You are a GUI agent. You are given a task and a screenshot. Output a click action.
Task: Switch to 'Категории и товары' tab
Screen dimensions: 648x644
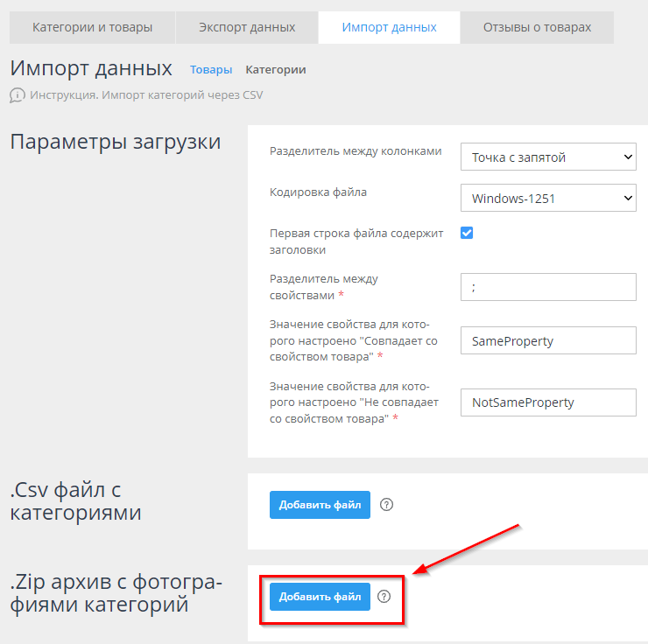coord(92,27)
